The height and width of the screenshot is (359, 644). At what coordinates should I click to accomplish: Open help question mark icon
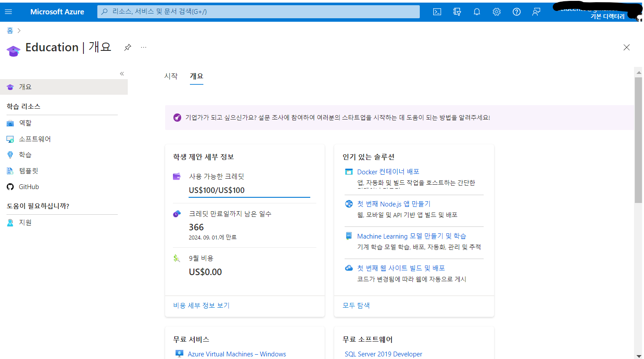pyautogui.click(x=517, y=12)
